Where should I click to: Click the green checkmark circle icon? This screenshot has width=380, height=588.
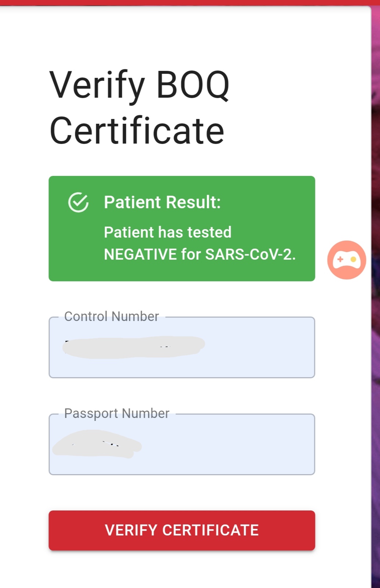(x=78, y=202)
